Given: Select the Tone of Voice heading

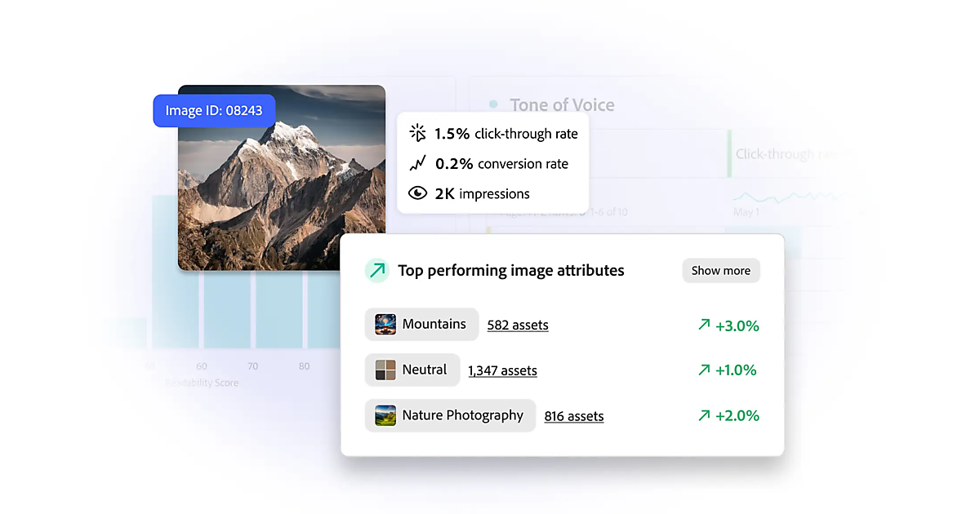Looking at the screenshot, I should tap(562, 105).
